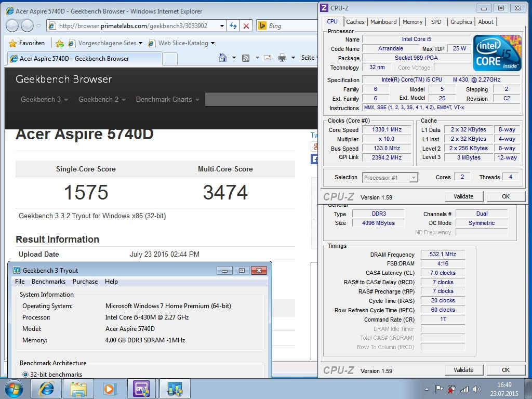The width and height of the screenshot is (532, 399).
Task: Switch to CPU-Z Caches tab
Action: click(355, 22)
